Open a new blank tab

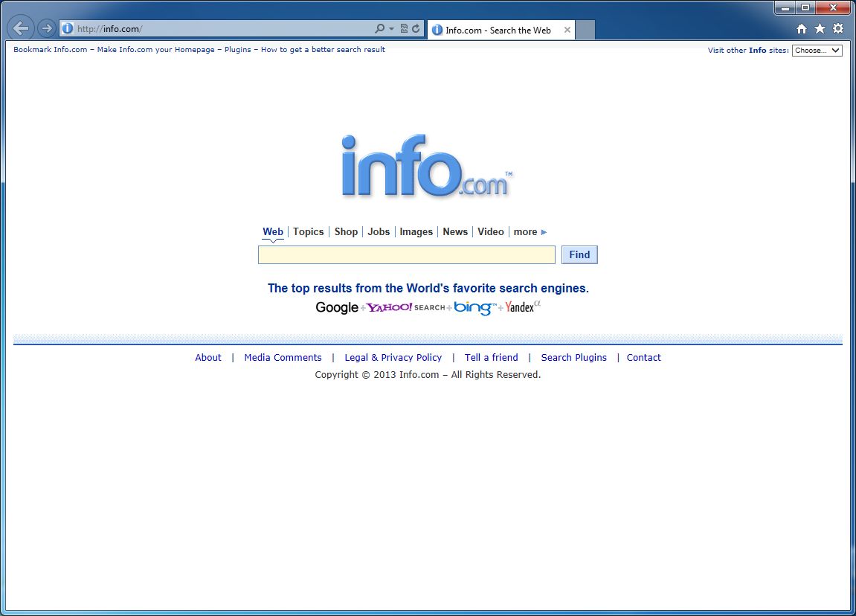pyautogui.click(x=585, y=30)
